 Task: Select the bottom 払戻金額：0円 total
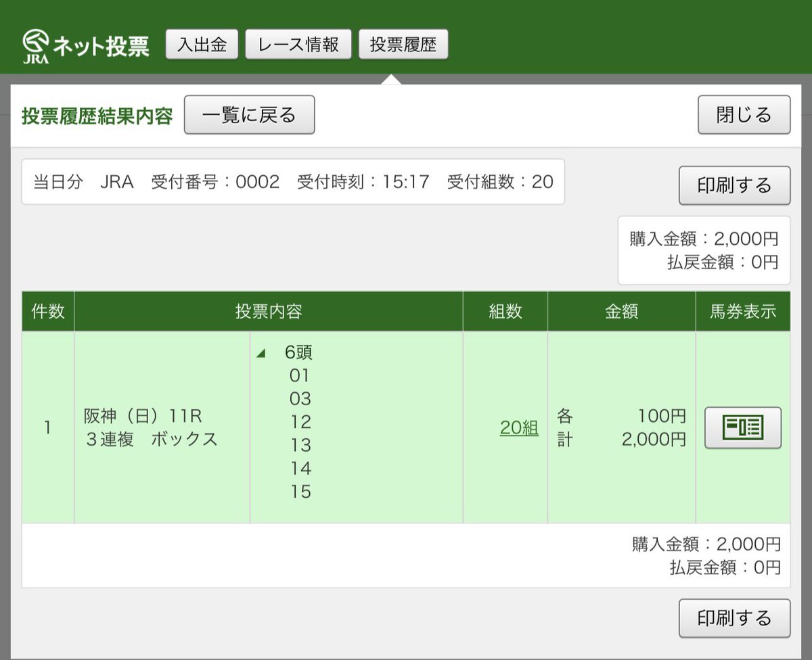tap(725, 567)
